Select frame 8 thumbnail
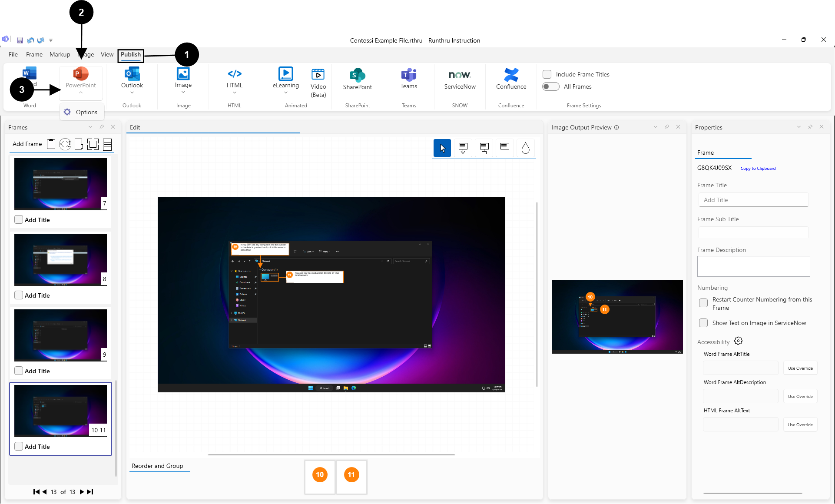The height and width of the screenshot is (504, 835). click(60, 259)
